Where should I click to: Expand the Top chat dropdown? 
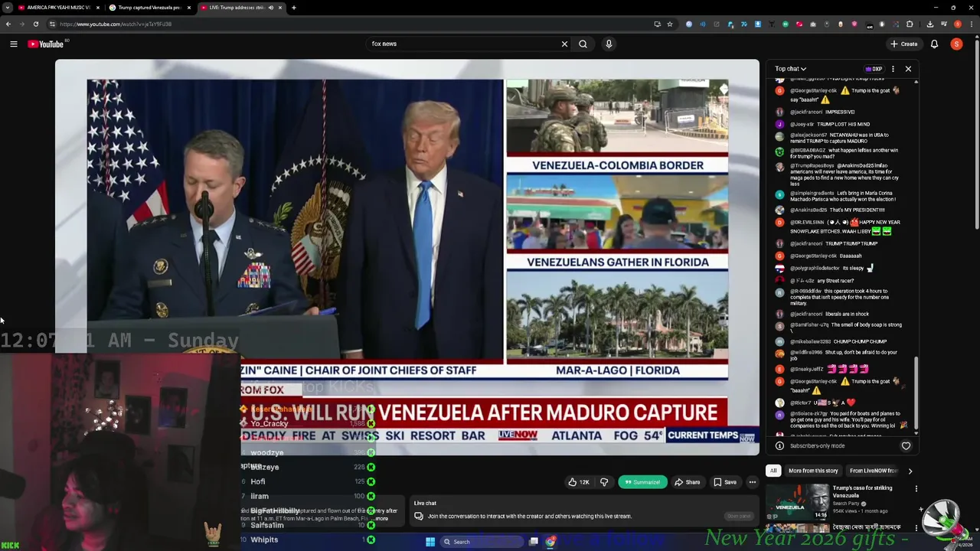click(x=790, y=69)
